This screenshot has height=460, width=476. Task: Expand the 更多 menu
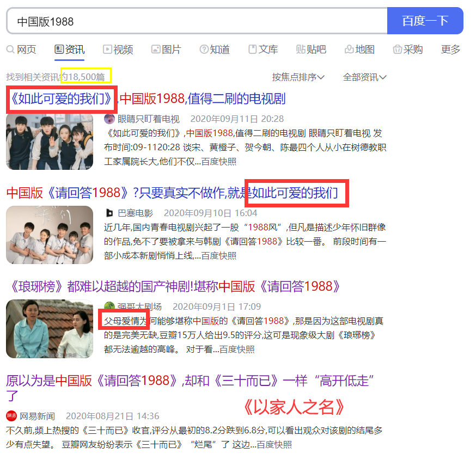[450, 49]
